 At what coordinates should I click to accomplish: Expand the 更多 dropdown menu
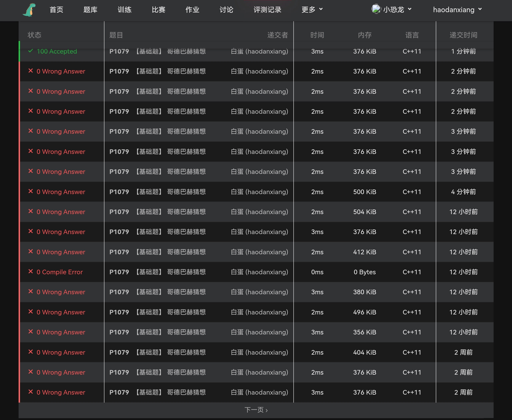pos(312,10)
